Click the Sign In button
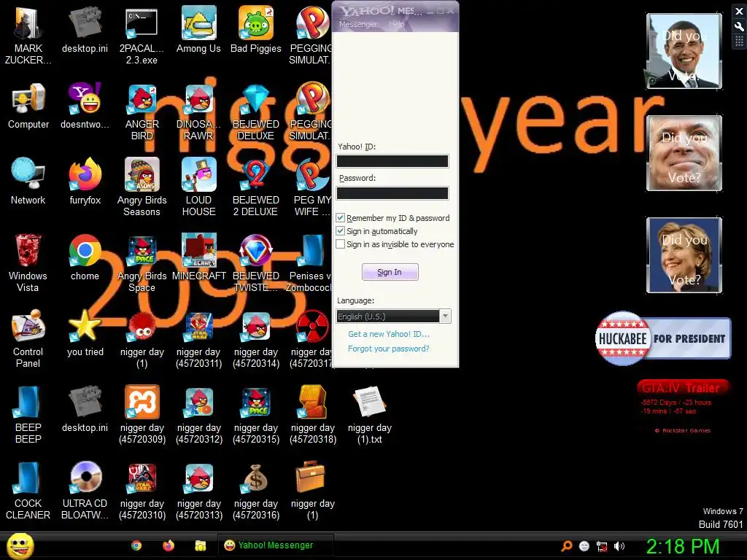Viewport: 747px width, 560px height. 390,272
